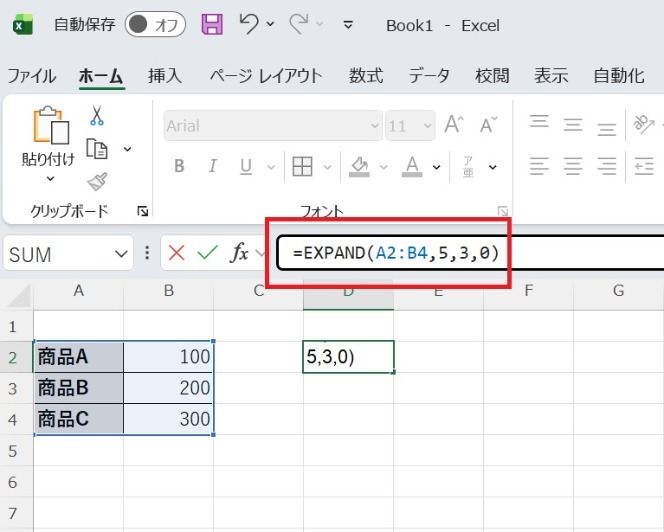Viewport: 664px width, 532px height.
Task: Open the undo history dropdown
Action: (x=270, y=24)
